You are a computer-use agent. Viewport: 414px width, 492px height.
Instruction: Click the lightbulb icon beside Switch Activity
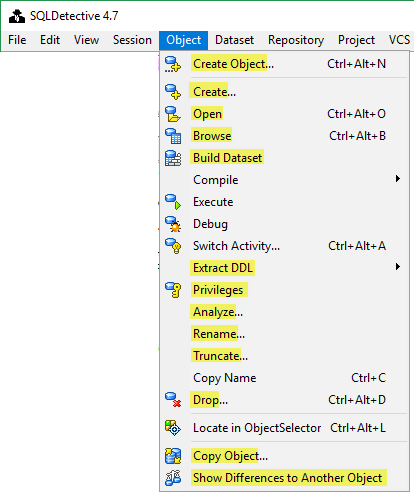click(173, 246)
